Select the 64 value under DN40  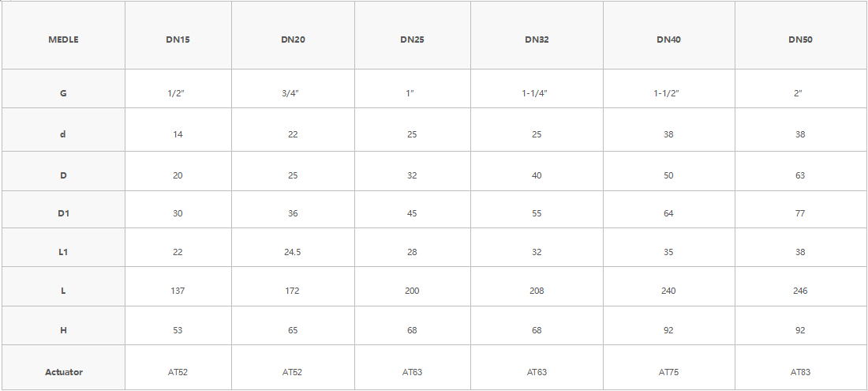668,213
